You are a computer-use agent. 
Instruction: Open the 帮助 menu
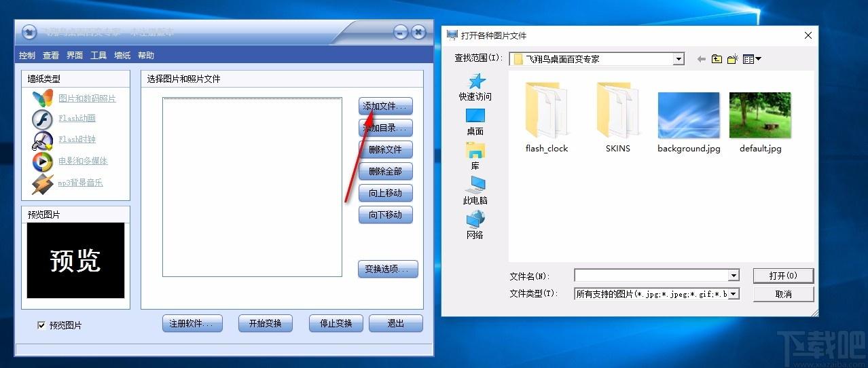point(146,56)
